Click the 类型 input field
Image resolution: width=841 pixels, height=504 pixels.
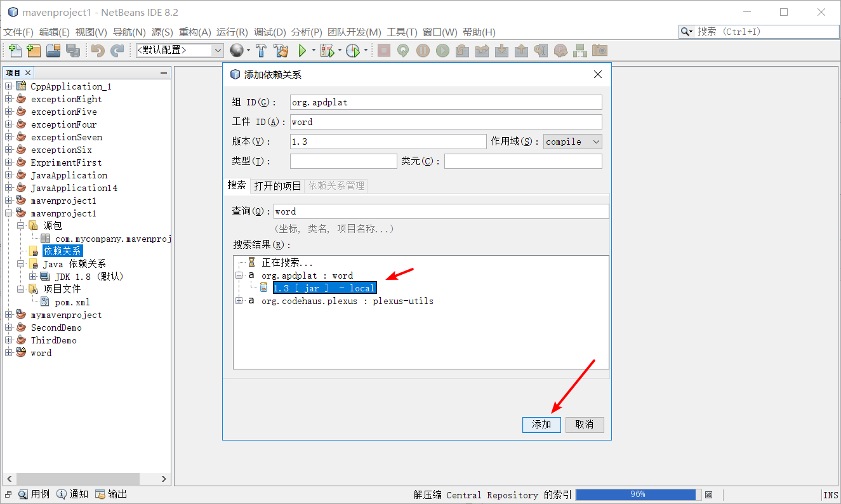point(343,161)
